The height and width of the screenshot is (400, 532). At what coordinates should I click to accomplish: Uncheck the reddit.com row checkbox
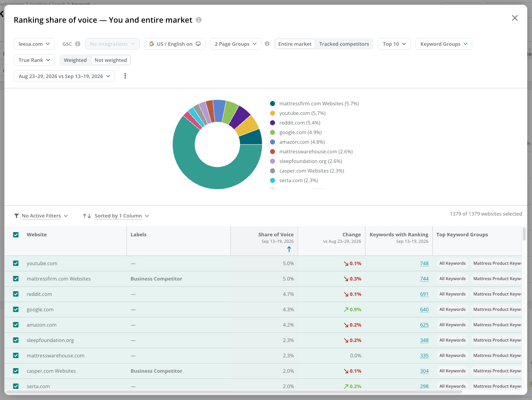(16, 294)
